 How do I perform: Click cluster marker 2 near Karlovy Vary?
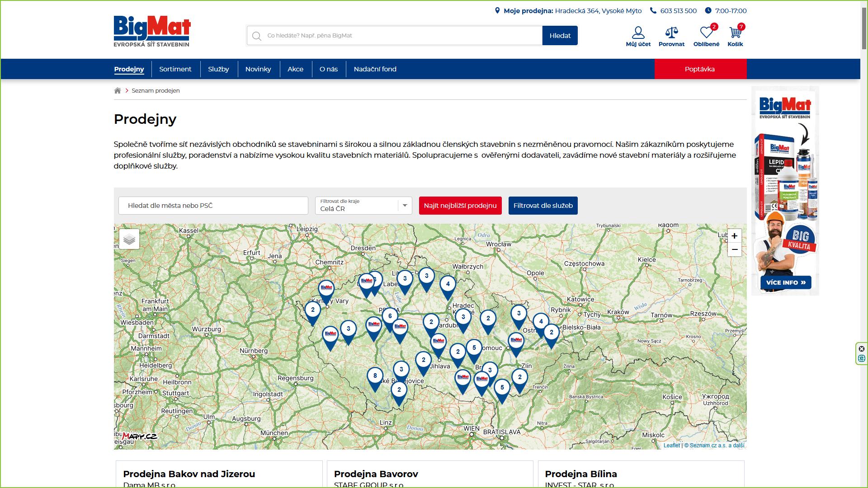coord(312,314)
